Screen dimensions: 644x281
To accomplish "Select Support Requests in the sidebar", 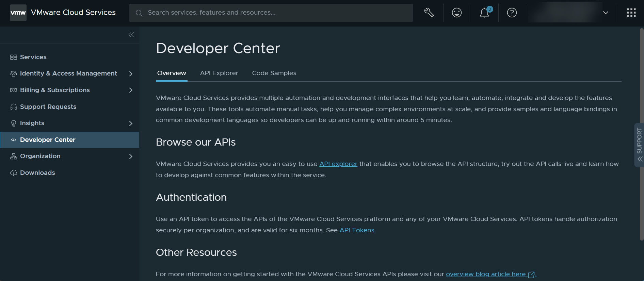I will coord(69,107).
